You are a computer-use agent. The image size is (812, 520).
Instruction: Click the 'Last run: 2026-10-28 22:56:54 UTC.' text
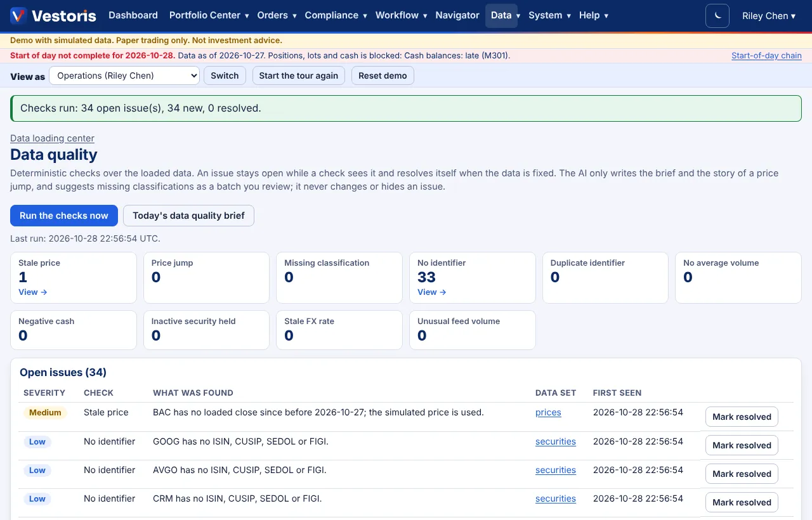click(x=85, y=239)
